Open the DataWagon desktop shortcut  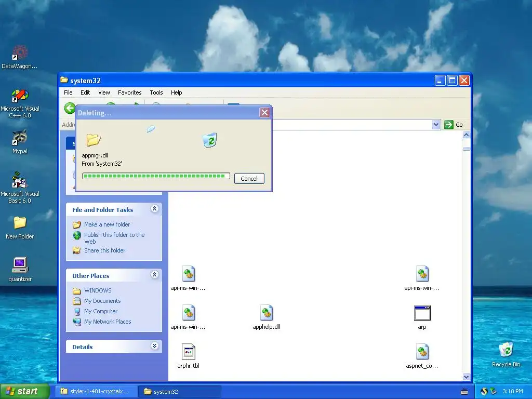click(x=20, y=57)
